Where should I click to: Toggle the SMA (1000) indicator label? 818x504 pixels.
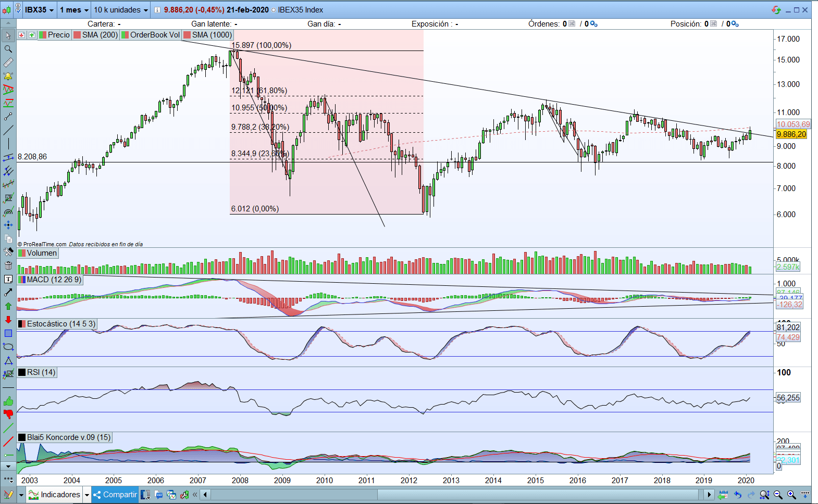[x=208, y=35]
